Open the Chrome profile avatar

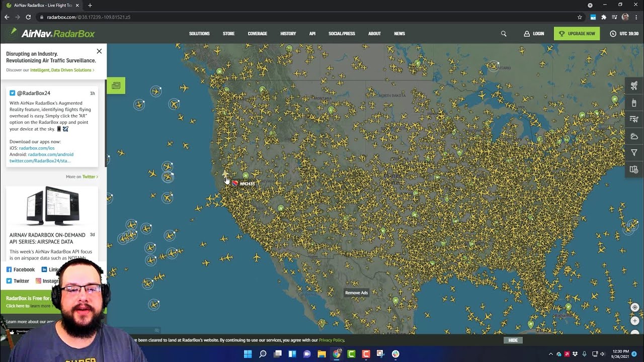pyautogui.click(x=625, y=17)
